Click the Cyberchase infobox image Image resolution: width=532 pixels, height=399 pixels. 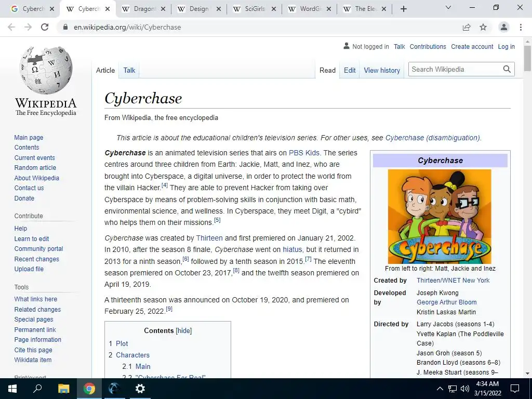point(440,217)
